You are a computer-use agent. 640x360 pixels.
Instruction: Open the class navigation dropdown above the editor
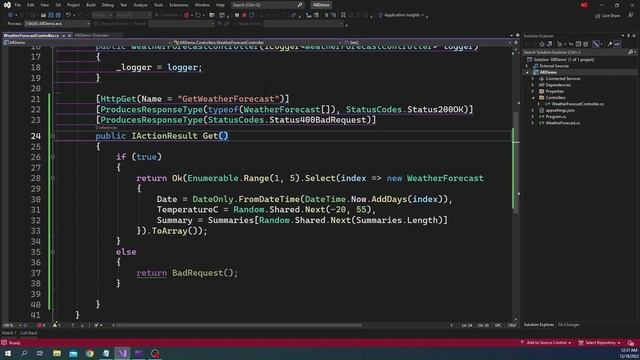(259, 42)
